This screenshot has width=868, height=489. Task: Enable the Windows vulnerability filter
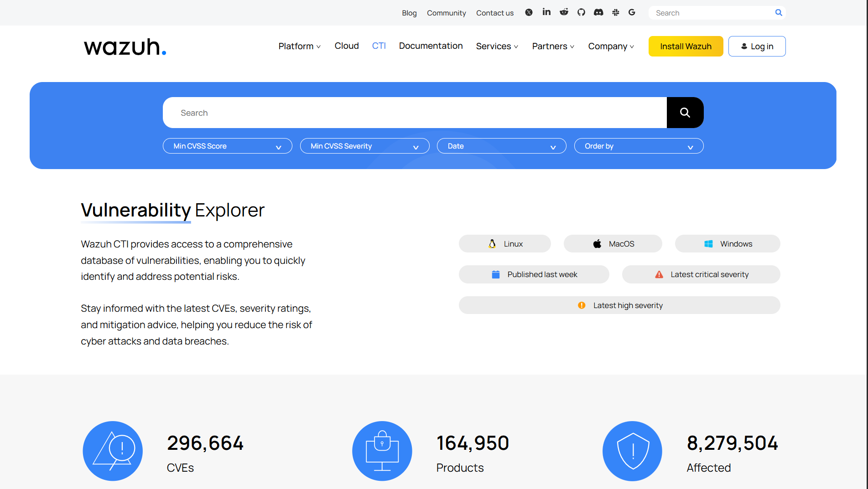(x=727, y=243)
